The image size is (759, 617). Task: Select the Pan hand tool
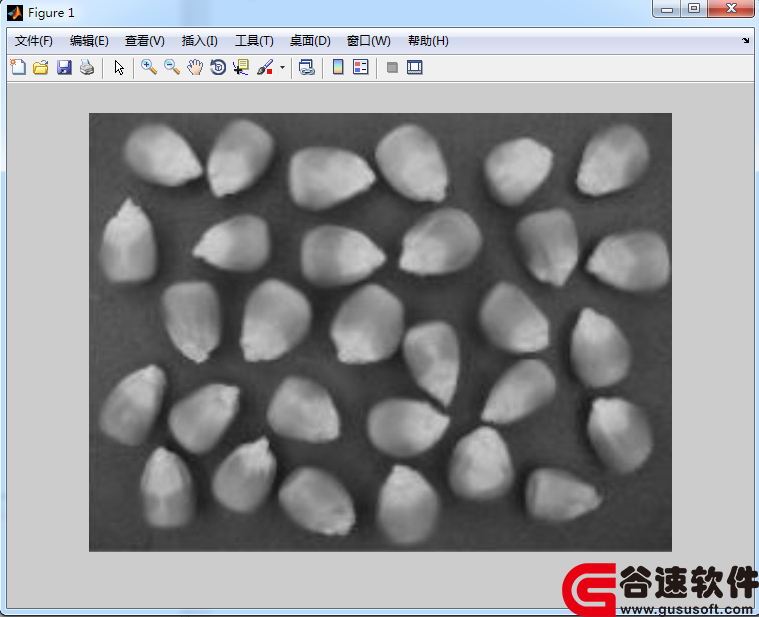coord(195,67)
